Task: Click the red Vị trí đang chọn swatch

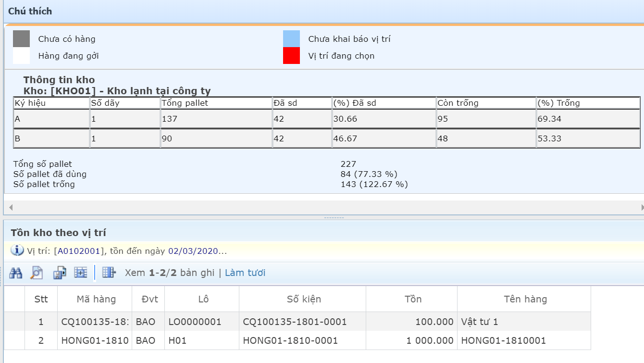Action: [291, 56]
